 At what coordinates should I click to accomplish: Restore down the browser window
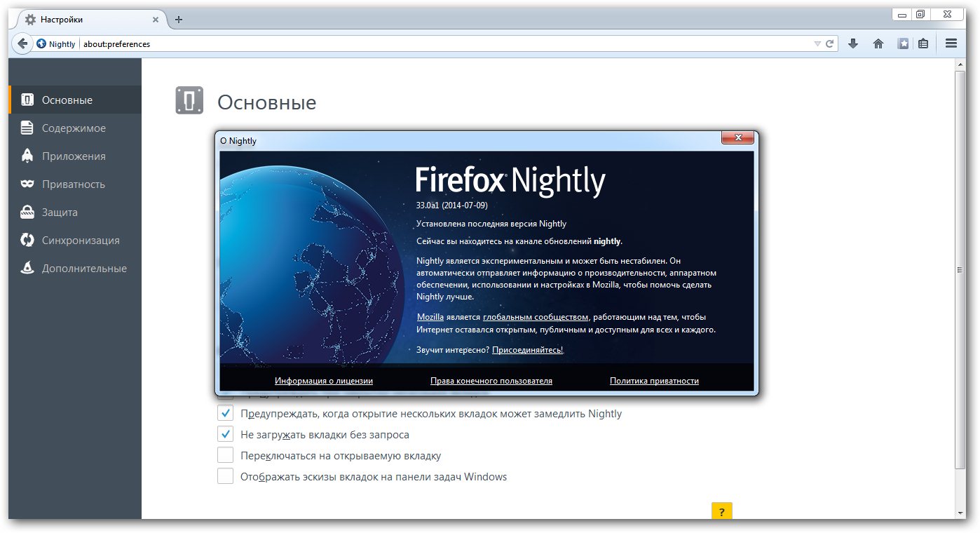pyautogui.click(x=920, y=15)
